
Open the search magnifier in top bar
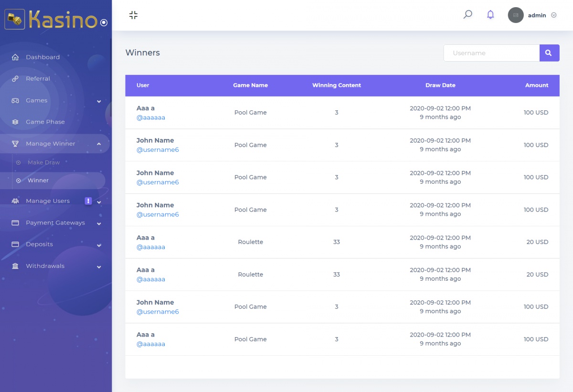[x=468, y=15]
